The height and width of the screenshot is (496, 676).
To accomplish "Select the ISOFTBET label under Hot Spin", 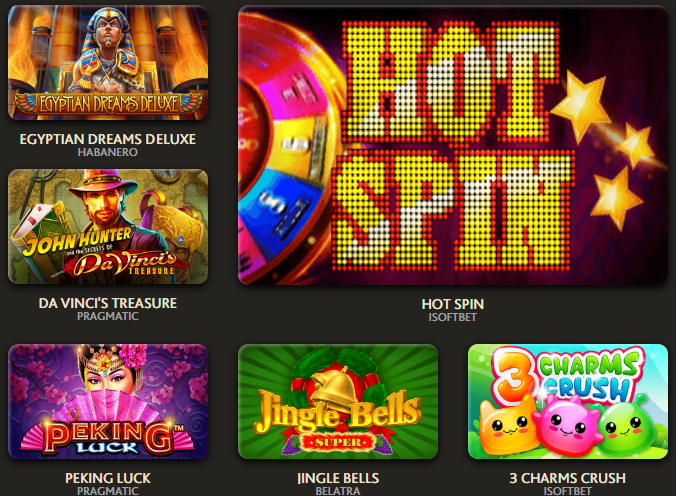I will click(x=453, y=317).
